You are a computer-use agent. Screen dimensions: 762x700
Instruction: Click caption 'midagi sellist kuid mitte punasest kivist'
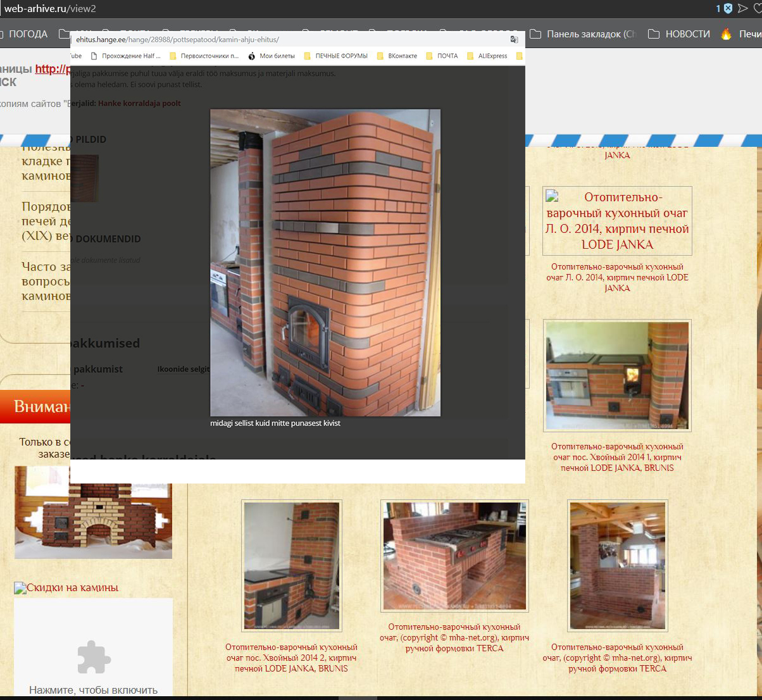pyautogui.click(x=275, y=423)
